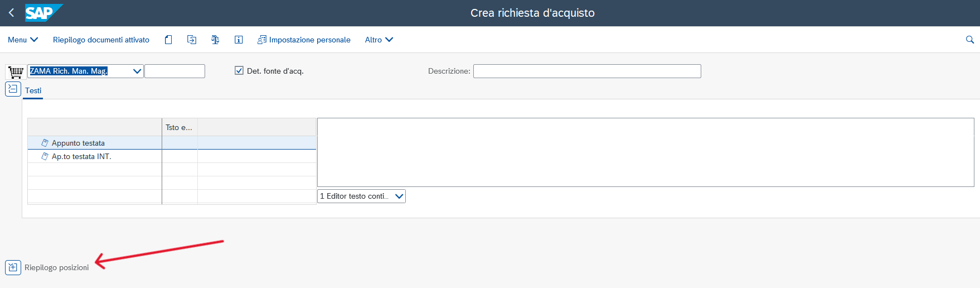Open the info help icon in toolbar
Image resolution: width=980 pixels, height=288 pixels.
coord(239,40)
